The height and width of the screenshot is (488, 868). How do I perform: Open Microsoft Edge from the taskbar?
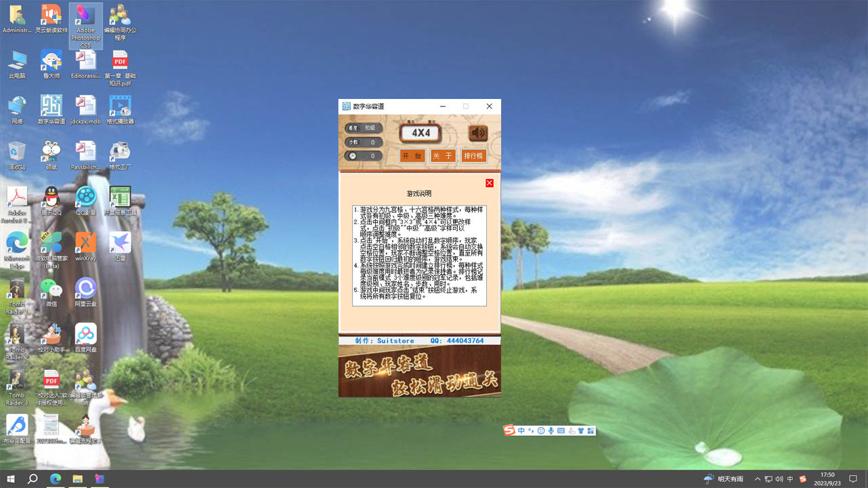(55, 479)
